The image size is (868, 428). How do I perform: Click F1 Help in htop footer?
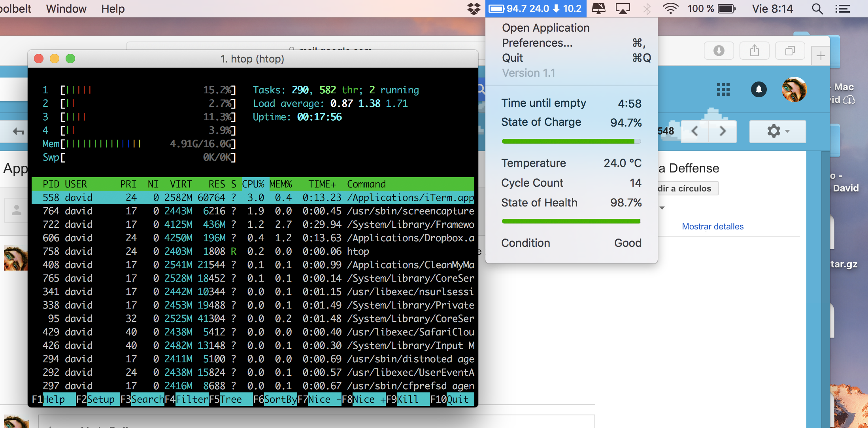pos(53,399)
